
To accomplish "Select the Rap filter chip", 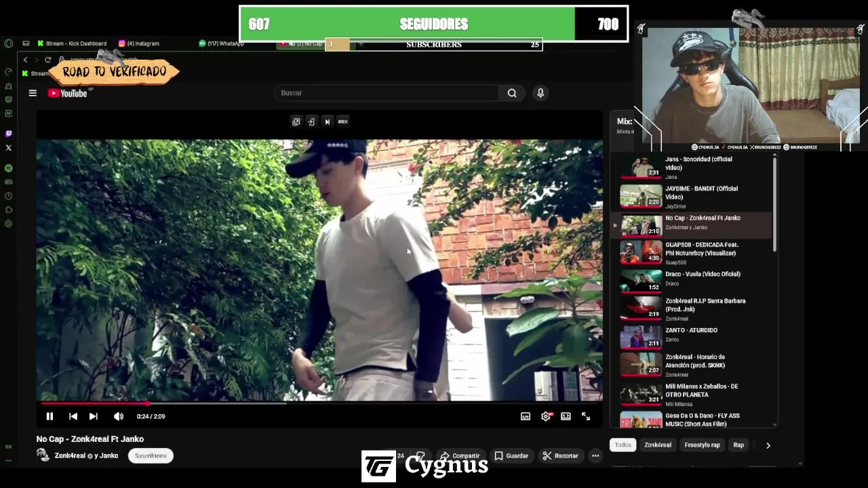I will pyautogui.click(x=738, y=445).
